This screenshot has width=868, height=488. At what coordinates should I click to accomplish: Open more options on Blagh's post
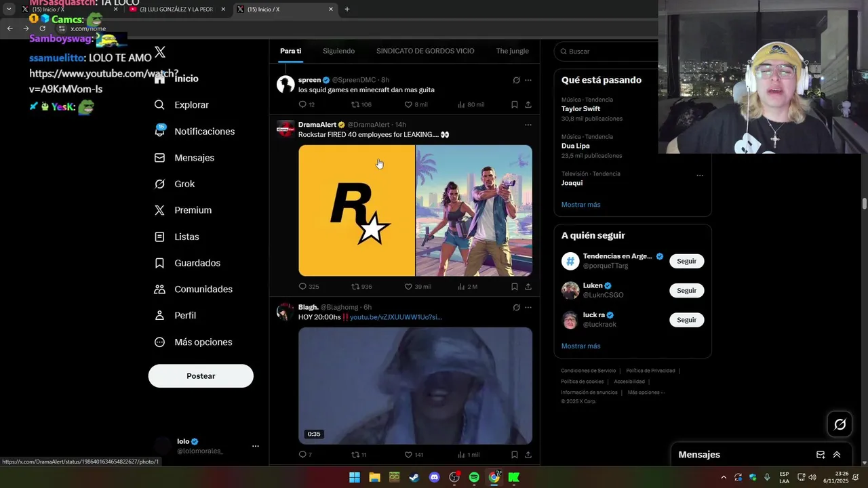[528, 307]
